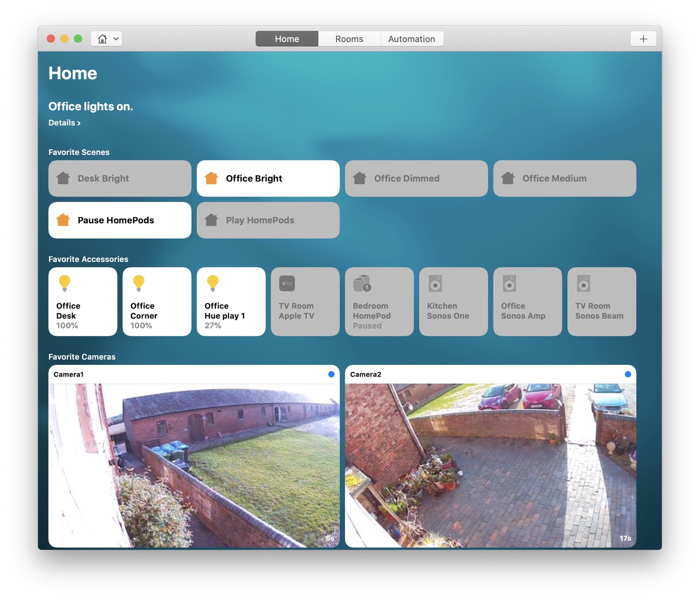
Task: Switch to the Rooms tab
Action: [349, 39]
